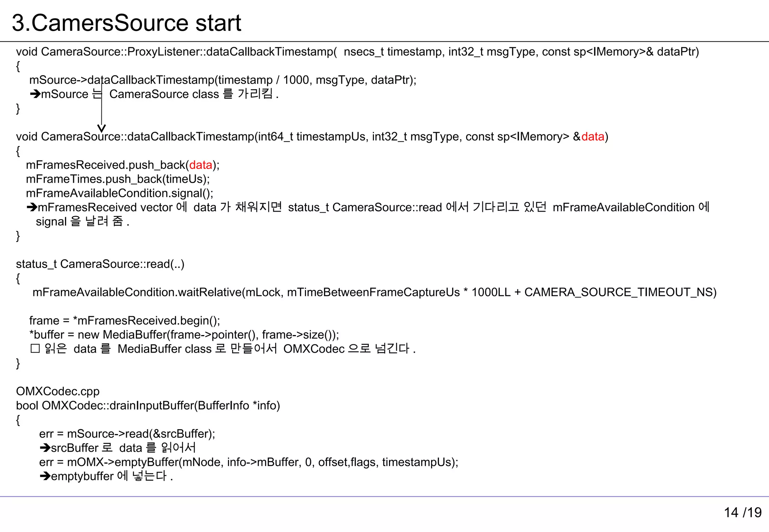Click the page number '14 /19'
Image resolution: width=769 pixels, height=532 pixels.
coord(743,512)
